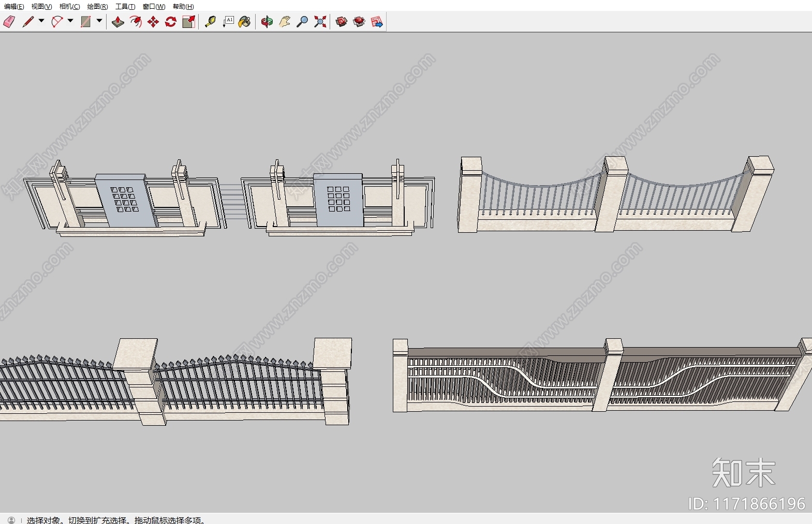Open the 相机(C) menu
The image size is (812, 524).
click(x=69, y=7)
